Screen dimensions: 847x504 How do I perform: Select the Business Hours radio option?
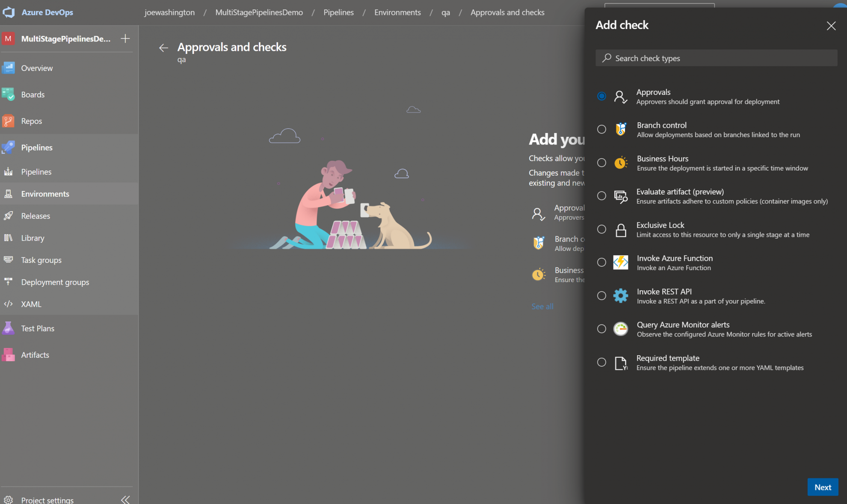[601, 162]
